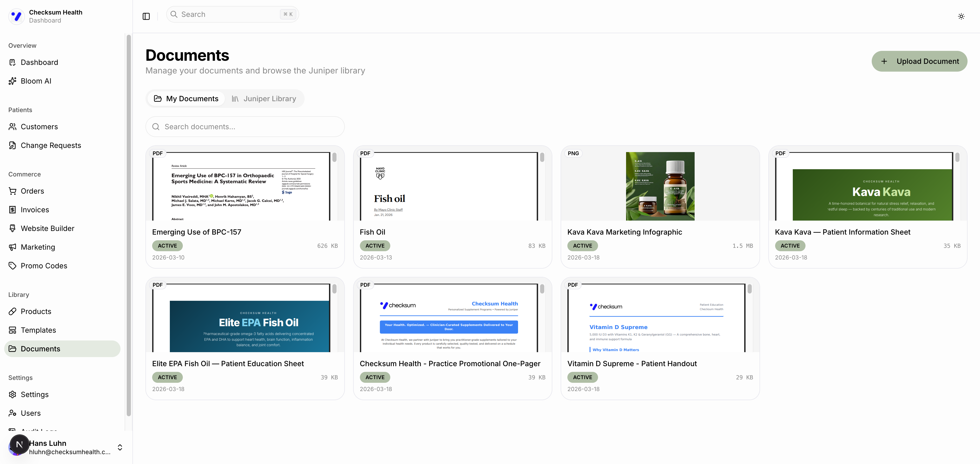Switch to the My Documents tab
Image resolution: width=980 pixels, height=464 pixels.
point(186,99)
